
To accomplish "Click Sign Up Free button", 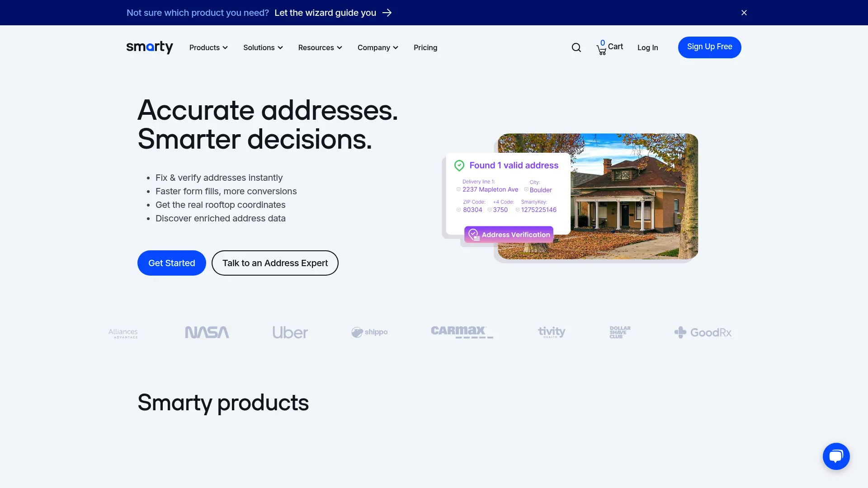I will pyautogui.click(x=710, y=47).
